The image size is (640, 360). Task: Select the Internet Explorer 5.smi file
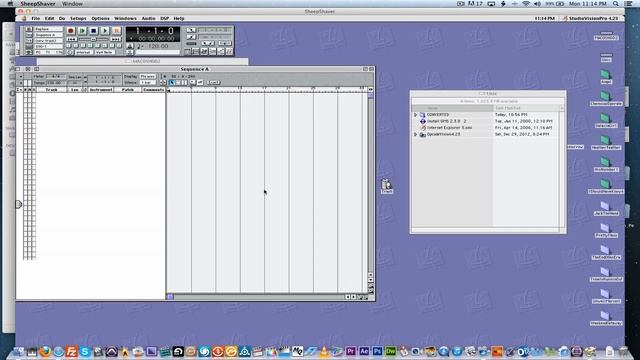[449, 128]
